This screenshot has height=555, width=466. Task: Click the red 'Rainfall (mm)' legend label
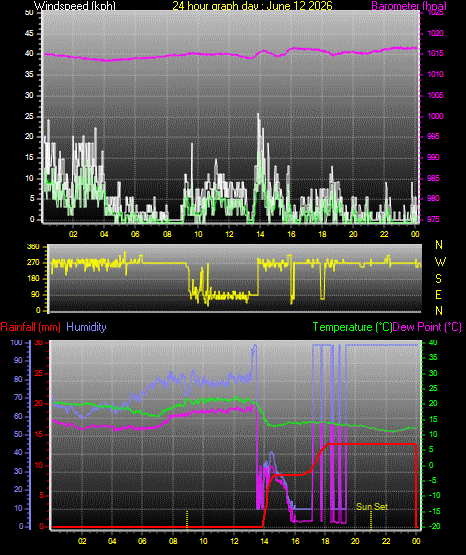(30, 327)
